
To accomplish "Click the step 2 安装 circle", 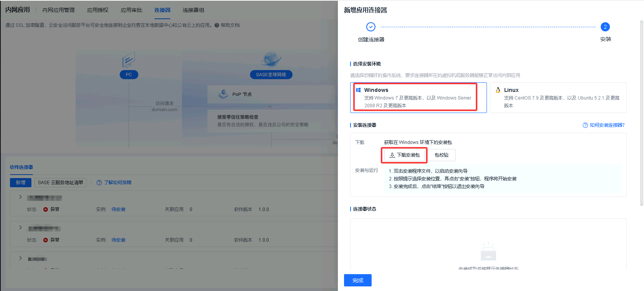I will [x=605, y=27].
